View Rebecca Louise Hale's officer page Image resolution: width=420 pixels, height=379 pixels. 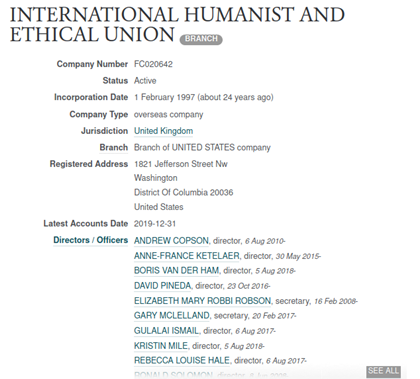pos(182,361)
